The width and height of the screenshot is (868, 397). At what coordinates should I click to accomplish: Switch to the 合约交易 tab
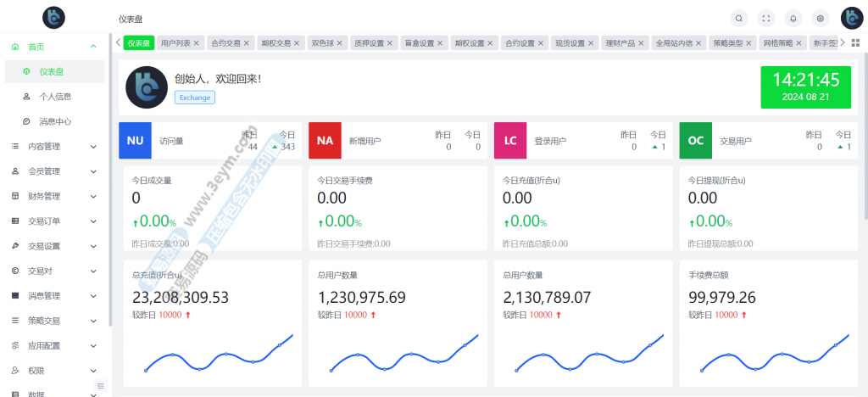tap(225, 43)
